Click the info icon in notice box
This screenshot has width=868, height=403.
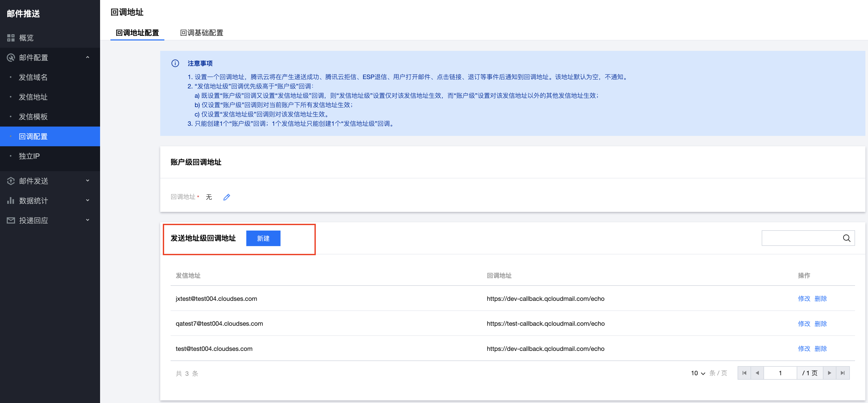[x=175, y=63]
